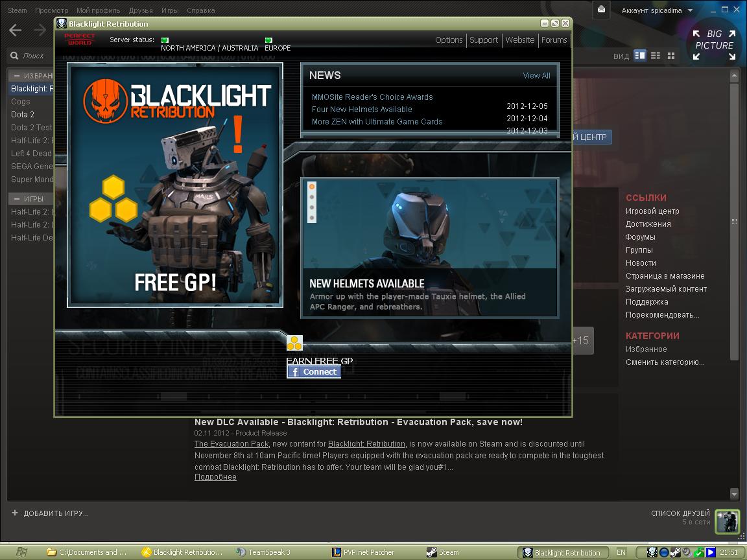The image size is (747, 560).
Task: Select the second news slide dot
Action: coord(312,197)
